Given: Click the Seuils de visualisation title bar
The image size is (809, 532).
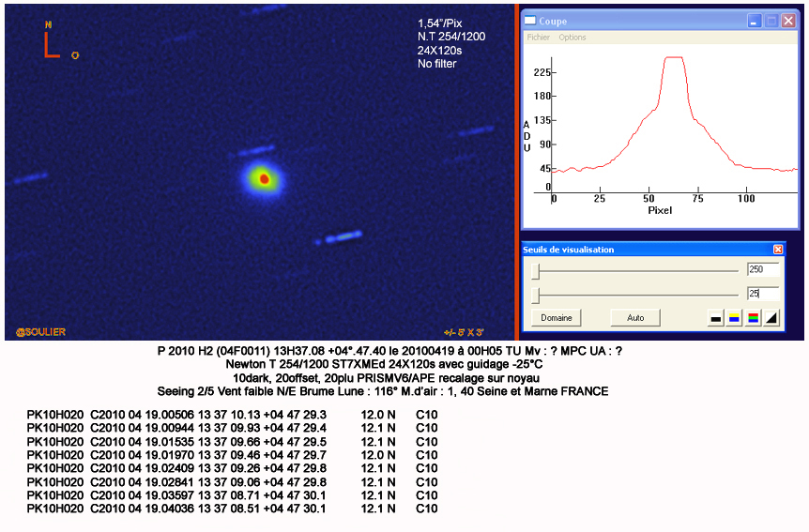Looking at the screenshot, I should pyautogui.click(x=638, y=250).
